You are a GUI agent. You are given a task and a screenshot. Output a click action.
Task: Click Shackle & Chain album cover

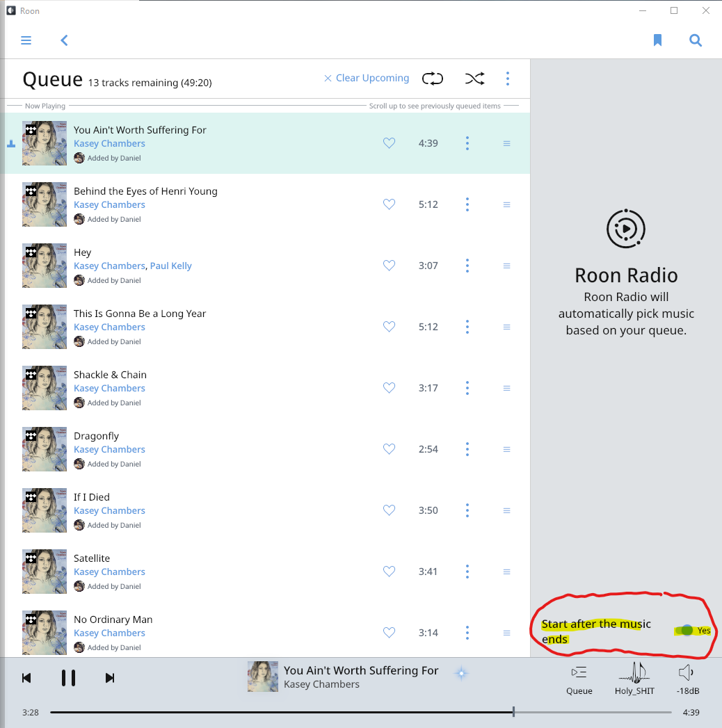[x=45, y=388]
